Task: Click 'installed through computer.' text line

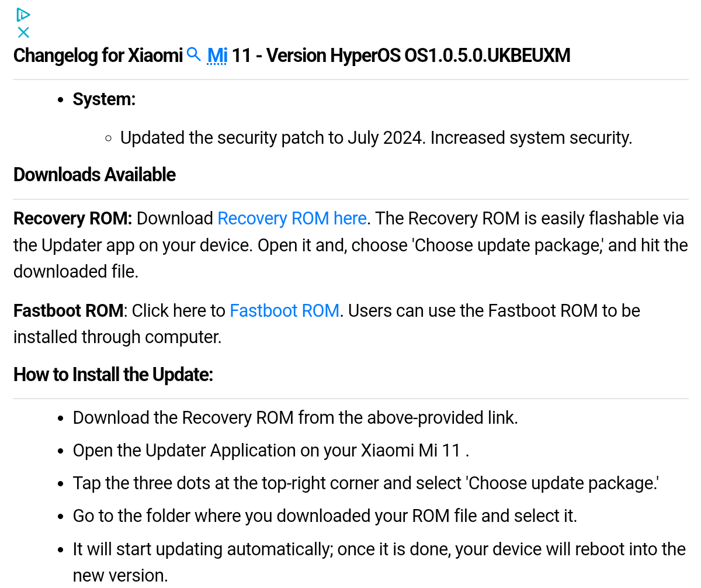Action: pyautogui.click(x=117, y=337)
